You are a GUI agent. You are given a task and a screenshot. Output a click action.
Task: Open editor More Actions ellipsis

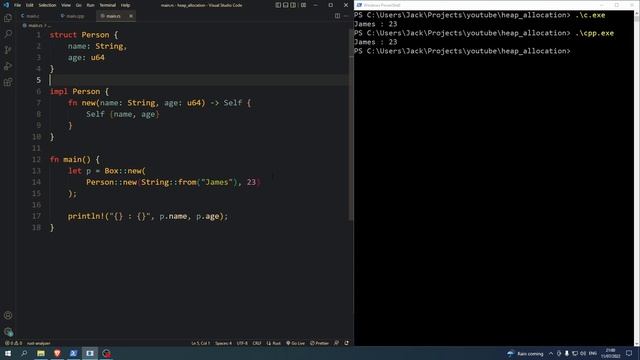point(346,16)
